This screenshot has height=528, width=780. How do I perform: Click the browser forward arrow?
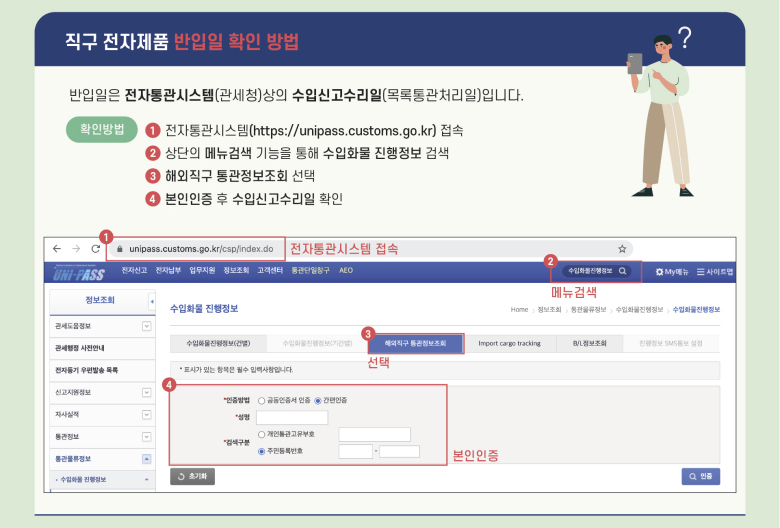(x=76, y=248)
